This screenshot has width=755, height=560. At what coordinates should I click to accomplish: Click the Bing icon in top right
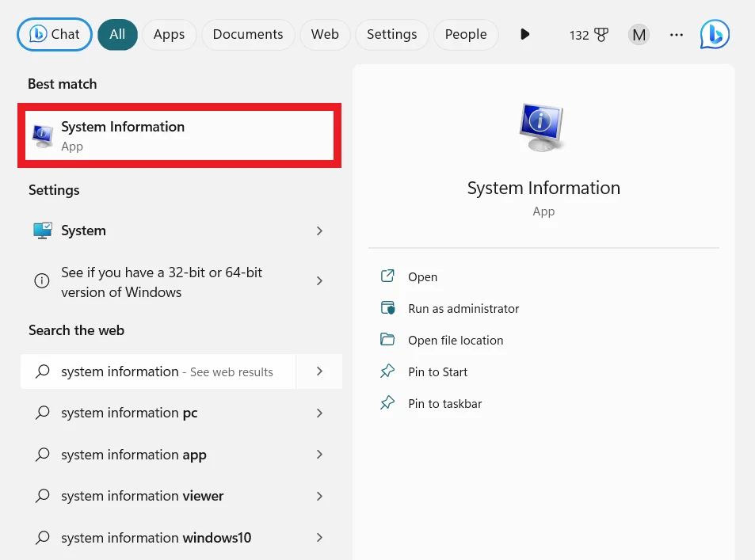coord(715,34)
